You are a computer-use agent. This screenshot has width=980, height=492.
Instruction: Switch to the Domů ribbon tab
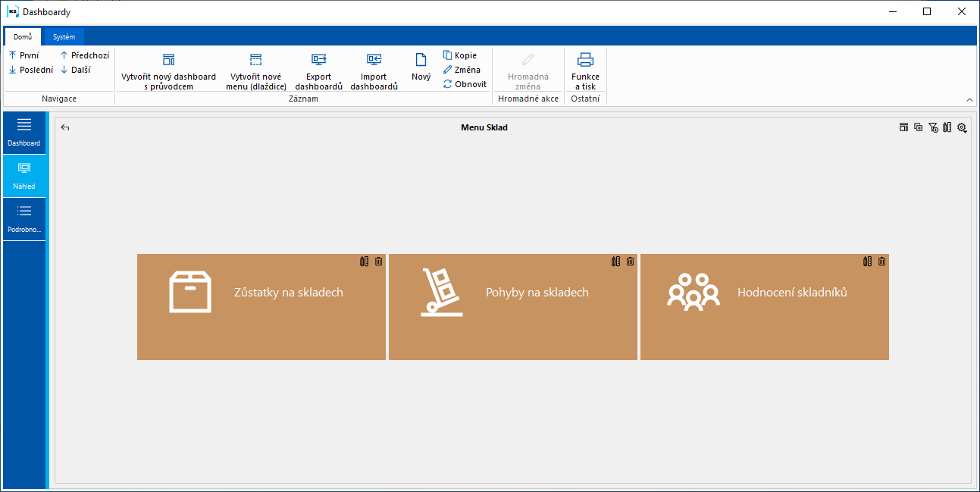point(23,36)
